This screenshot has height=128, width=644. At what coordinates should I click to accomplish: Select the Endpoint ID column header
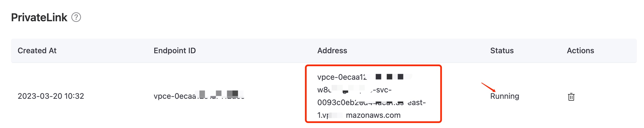click(175, 51)
